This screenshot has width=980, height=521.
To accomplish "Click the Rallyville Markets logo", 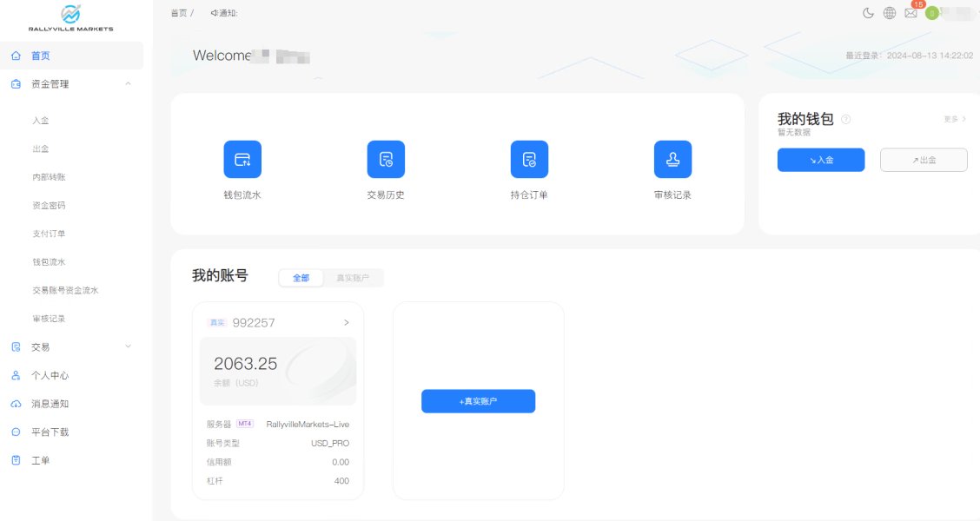I will pyautogui.click(x=70, y=17).
